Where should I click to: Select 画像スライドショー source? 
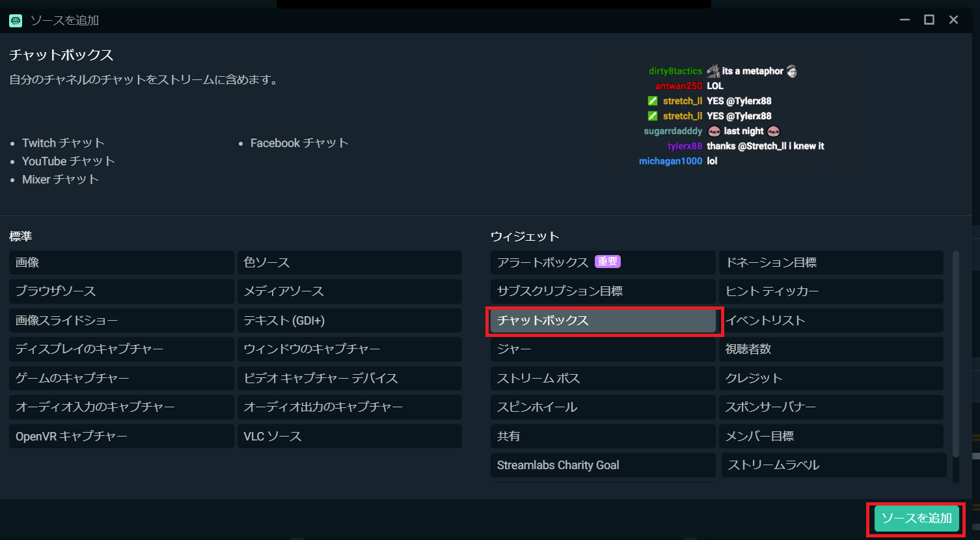click(122, 320)
